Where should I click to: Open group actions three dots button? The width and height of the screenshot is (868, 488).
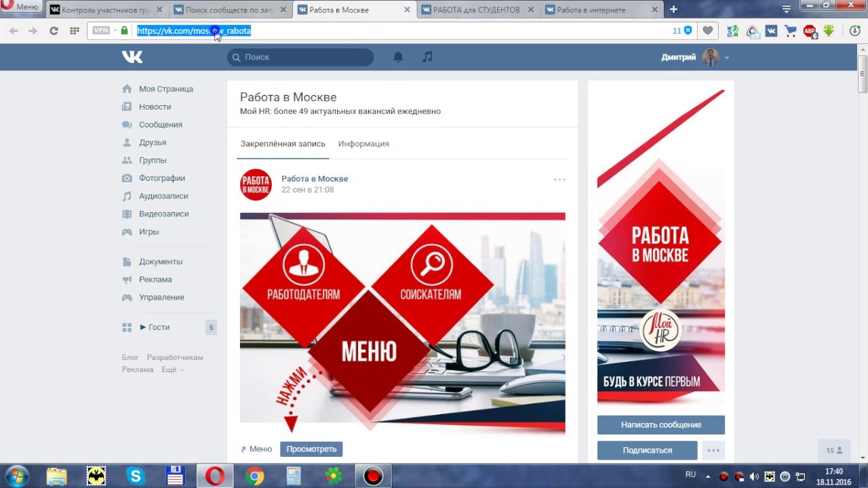[x=713, y=450]
